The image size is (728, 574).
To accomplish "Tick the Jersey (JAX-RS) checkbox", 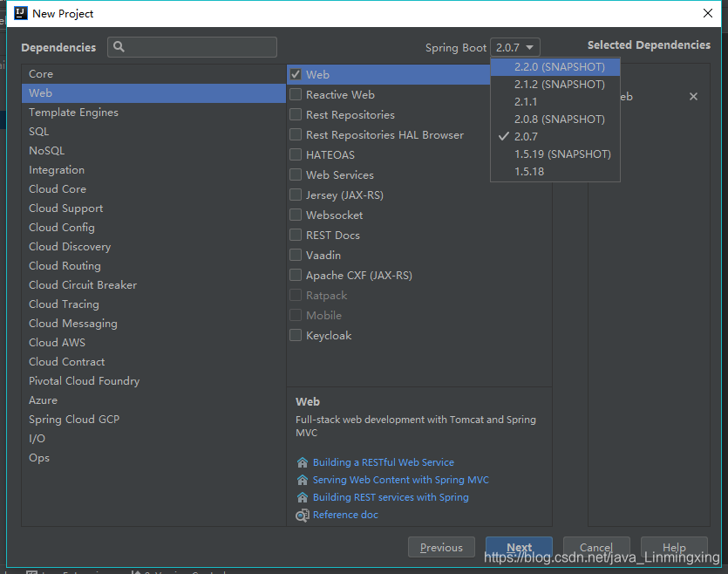I will coord(296,195).
